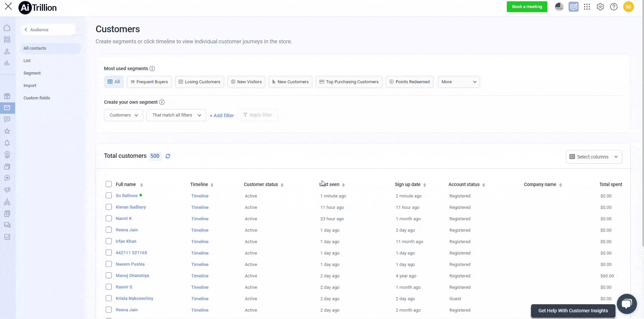644x319 pixels.
Task: Click the help question mark icon
Action: point(613,7)
